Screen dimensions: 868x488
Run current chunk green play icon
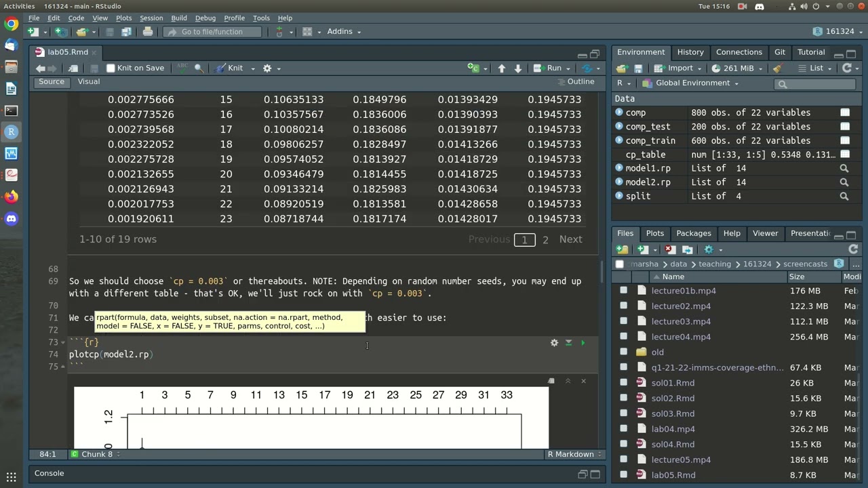[583, 343]
